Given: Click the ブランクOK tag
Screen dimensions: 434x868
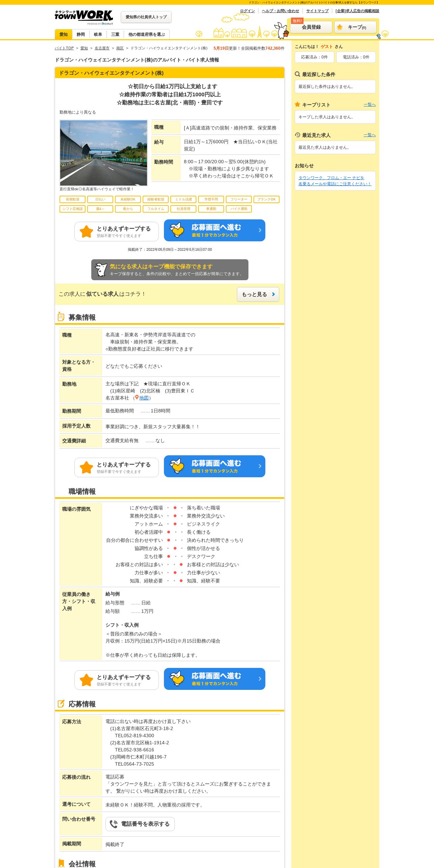Looking at the screenshot, I should pos(267,199).
